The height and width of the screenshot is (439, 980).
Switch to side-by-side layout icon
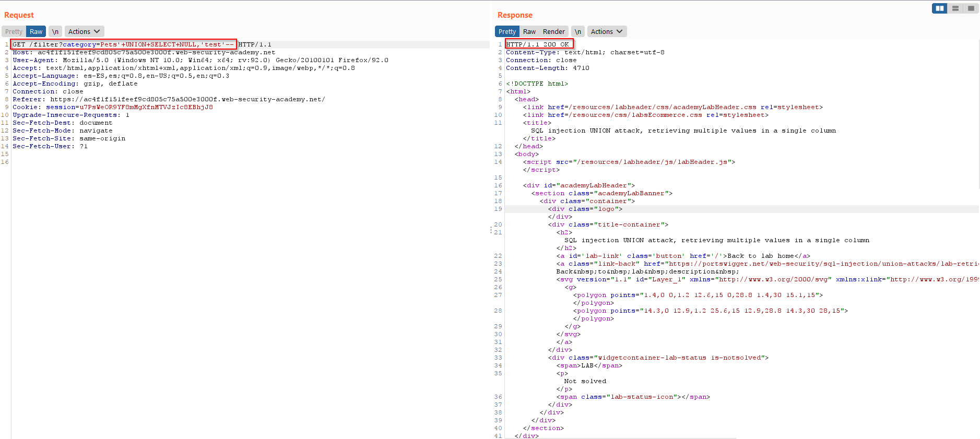940,8
